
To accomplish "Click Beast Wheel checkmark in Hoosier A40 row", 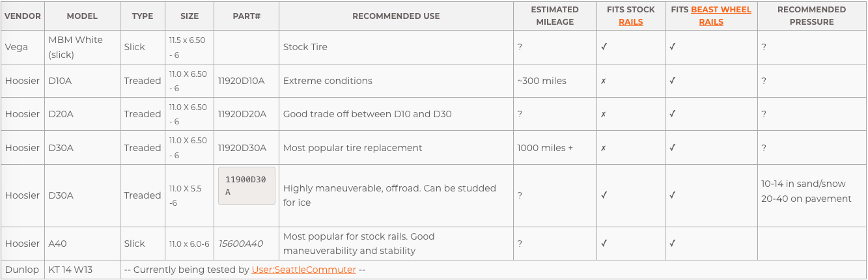I will pyautogui.click(x=673, y=244).
